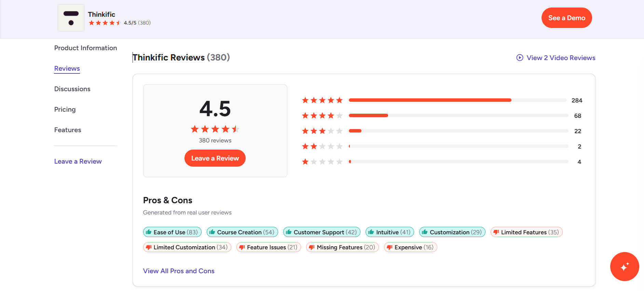Click the See a Demo button

coord(567,18)
